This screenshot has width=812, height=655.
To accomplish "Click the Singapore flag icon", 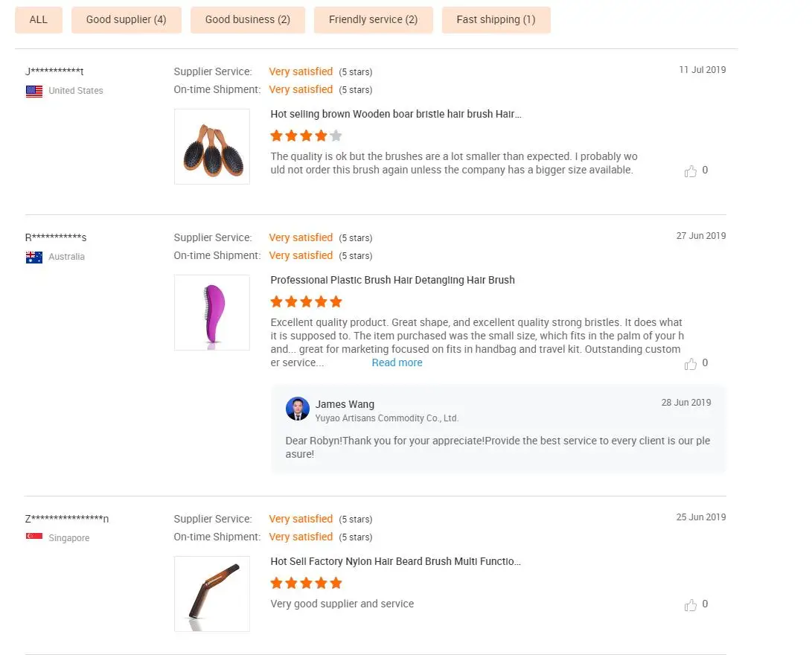I will point(34,536).
